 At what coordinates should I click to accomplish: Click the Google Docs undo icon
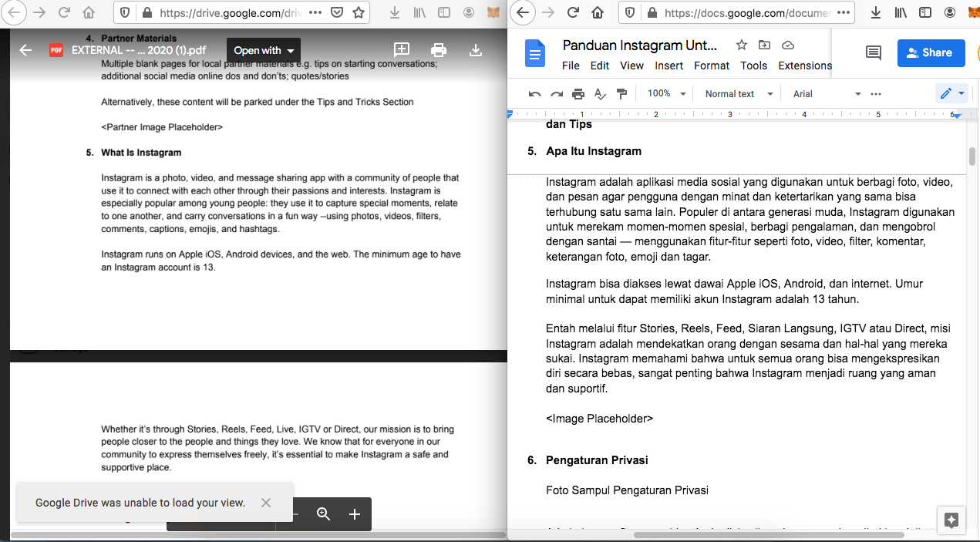tap(535, 94)
